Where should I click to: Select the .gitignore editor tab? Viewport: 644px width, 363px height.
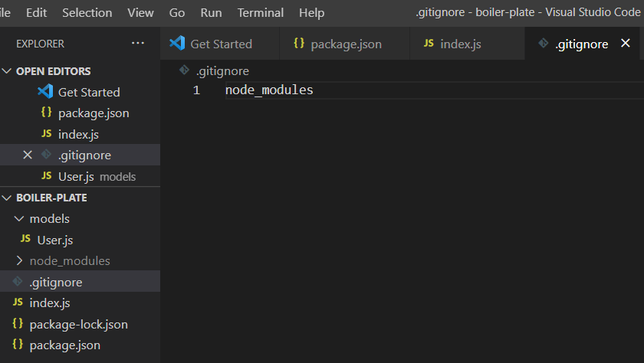(581, 44)
